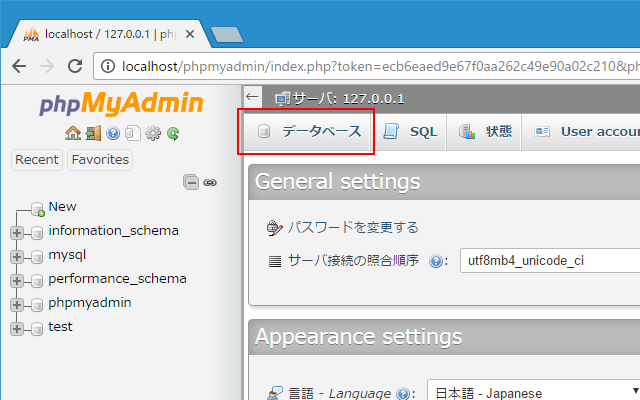Click the Appearance settings panel header

point(444,337)
